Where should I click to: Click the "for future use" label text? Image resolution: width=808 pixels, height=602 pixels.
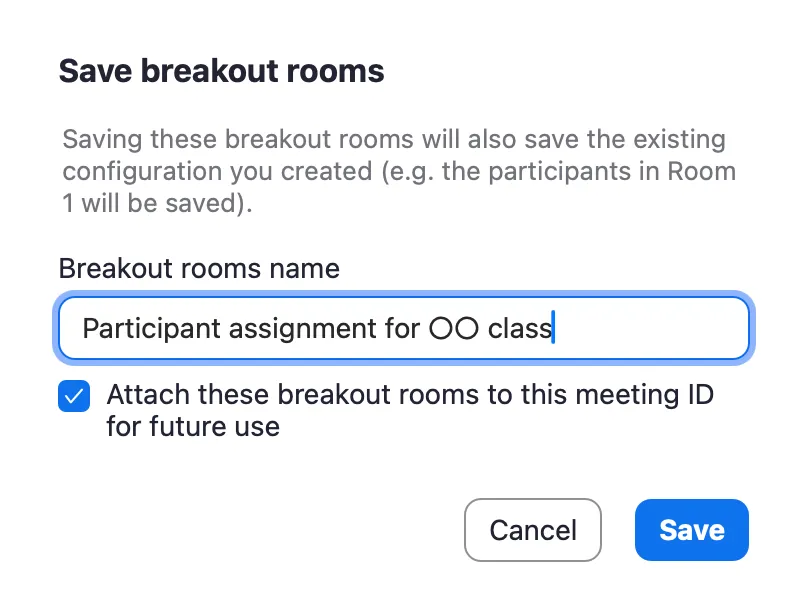193,427
